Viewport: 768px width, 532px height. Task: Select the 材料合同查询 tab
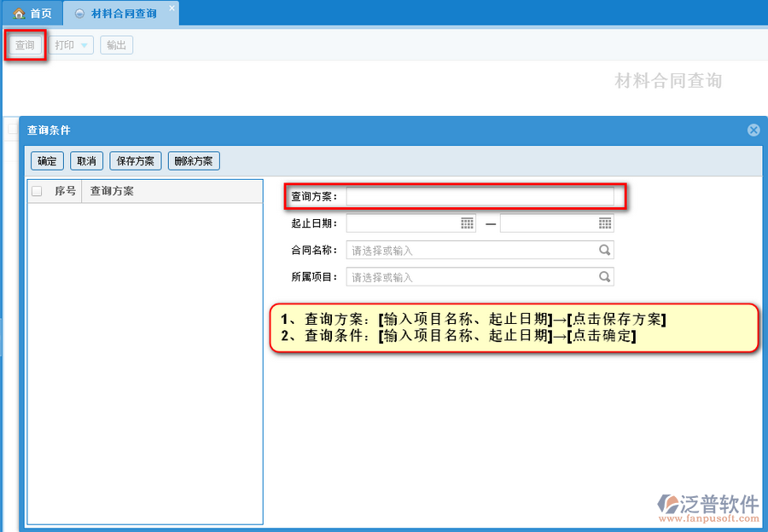pyautogui.click(x=123, y=14)
